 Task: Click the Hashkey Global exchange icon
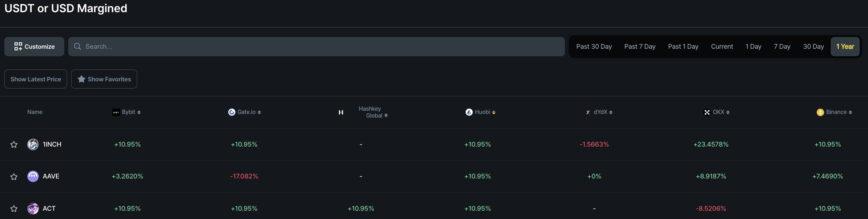[340, 112]
